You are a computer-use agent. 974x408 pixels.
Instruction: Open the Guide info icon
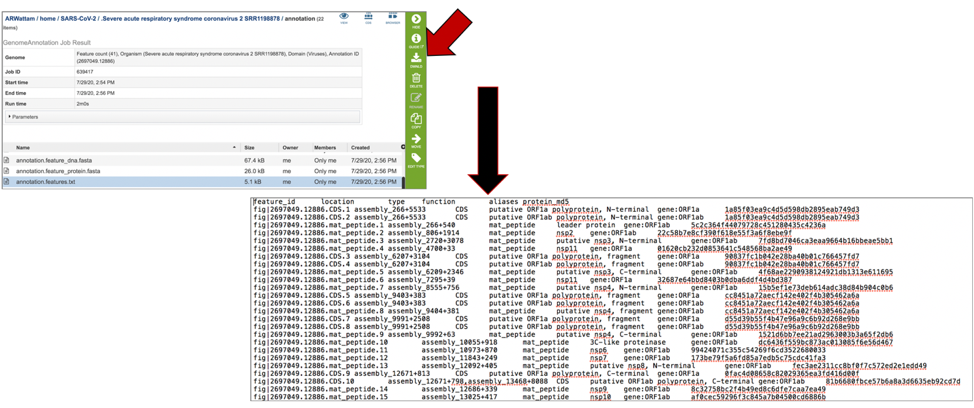[416, 41]
